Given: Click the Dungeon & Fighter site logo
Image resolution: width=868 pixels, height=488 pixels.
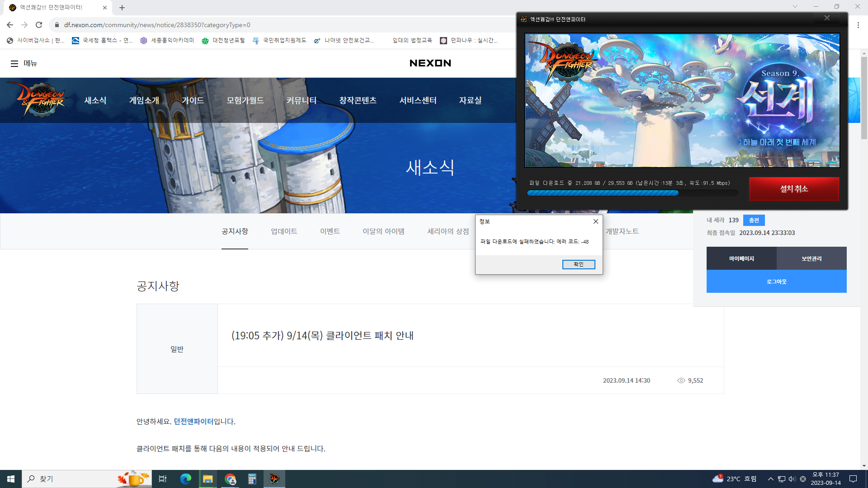Looking at the screenshot, I should 42,100.
